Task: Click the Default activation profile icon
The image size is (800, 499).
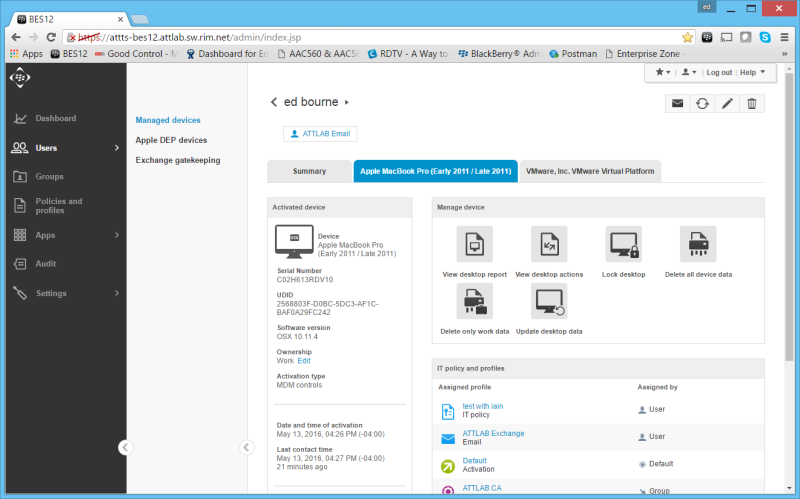Action: [448, 466]
